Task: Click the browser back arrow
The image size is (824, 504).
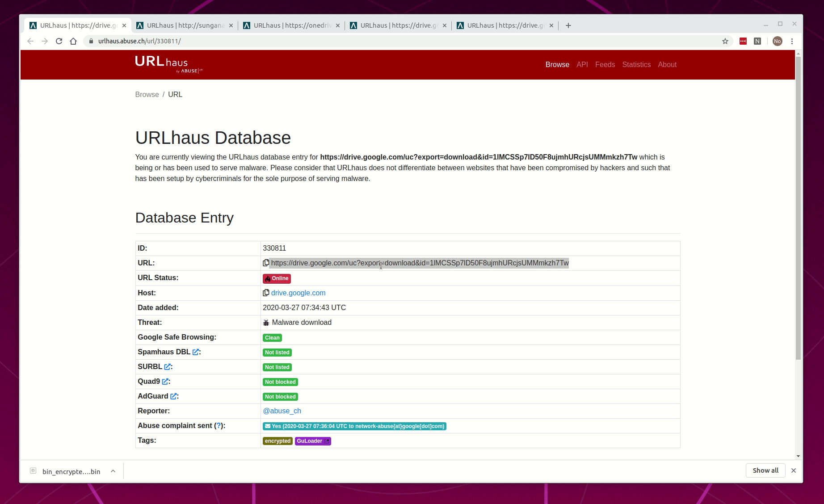Action: tap(30, 41)
